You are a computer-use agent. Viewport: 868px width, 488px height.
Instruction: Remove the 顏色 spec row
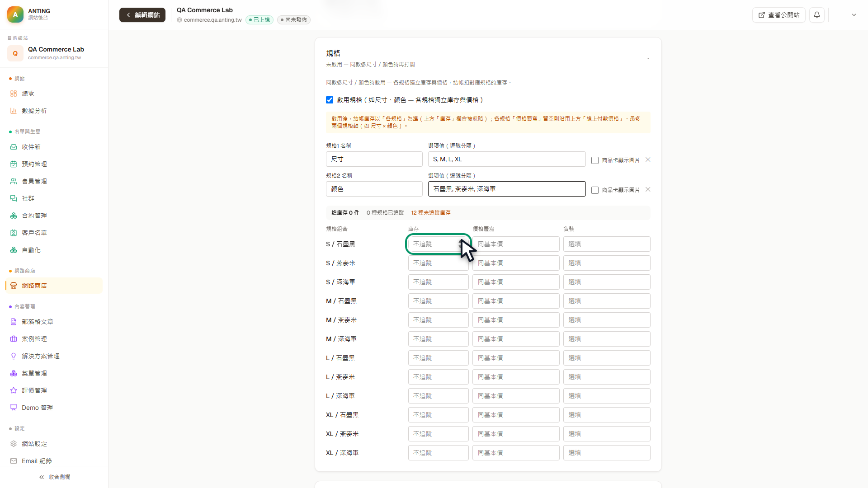(648, 189)
